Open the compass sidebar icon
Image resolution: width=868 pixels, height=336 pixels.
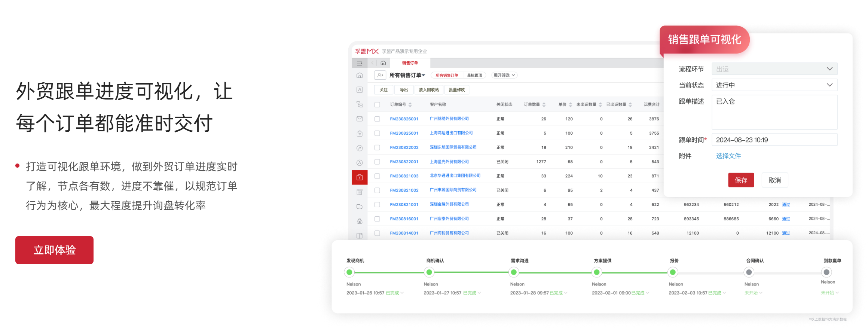(360, 148)
